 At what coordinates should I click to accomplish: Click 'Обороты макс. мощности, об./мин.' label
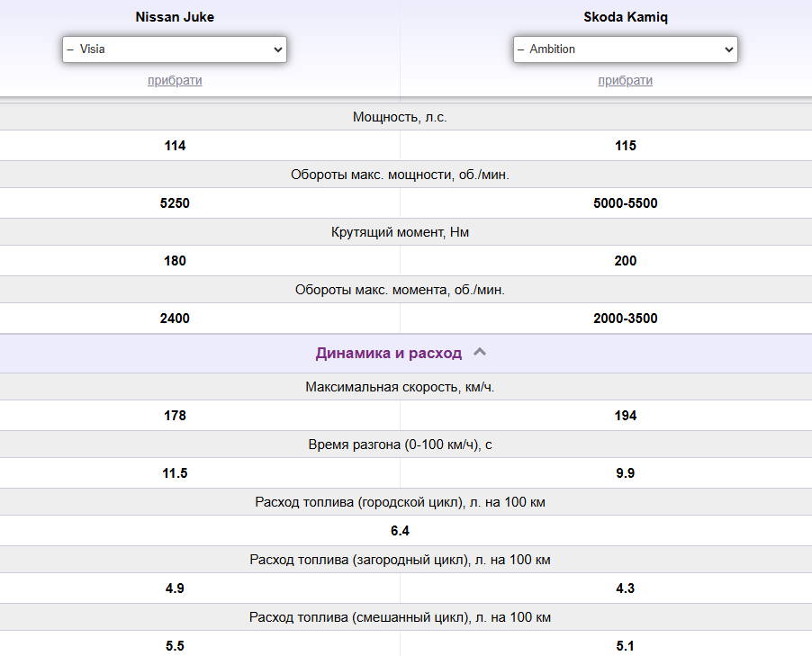tap(400, 175)
